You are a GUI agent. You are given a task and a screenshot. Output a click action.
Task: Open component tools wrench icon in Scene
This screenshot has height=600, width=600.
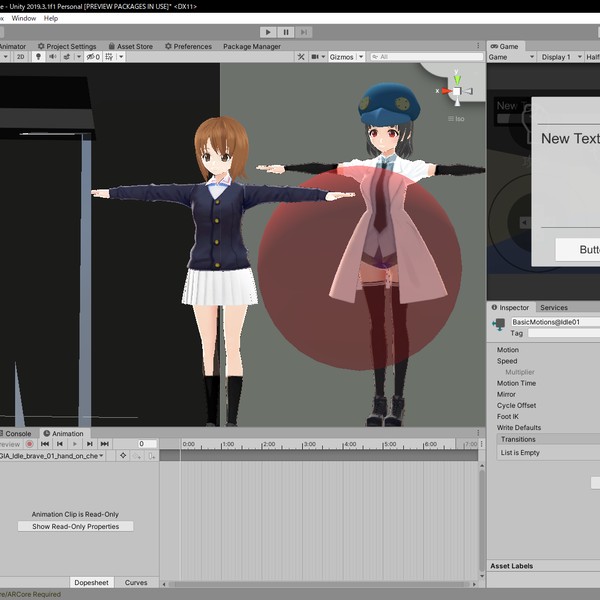coord(301,57)
